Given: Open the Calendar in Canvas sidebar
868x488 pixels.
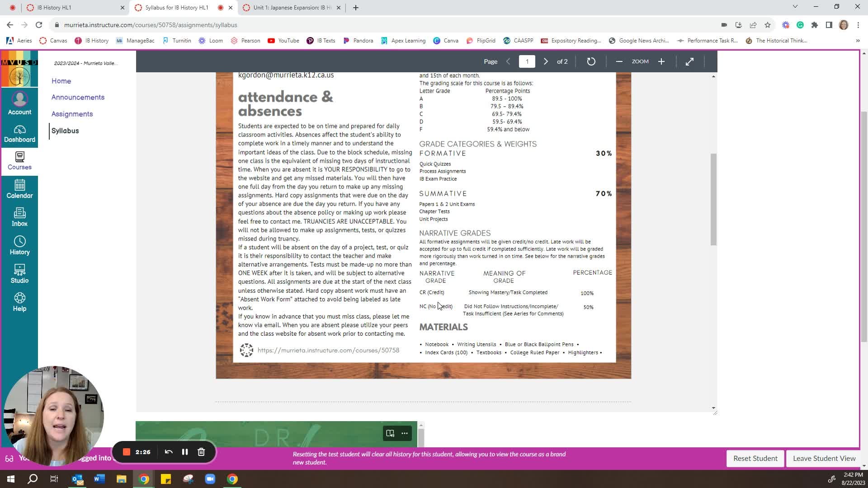Looking at the screenshot, I should tap(19, 189).
